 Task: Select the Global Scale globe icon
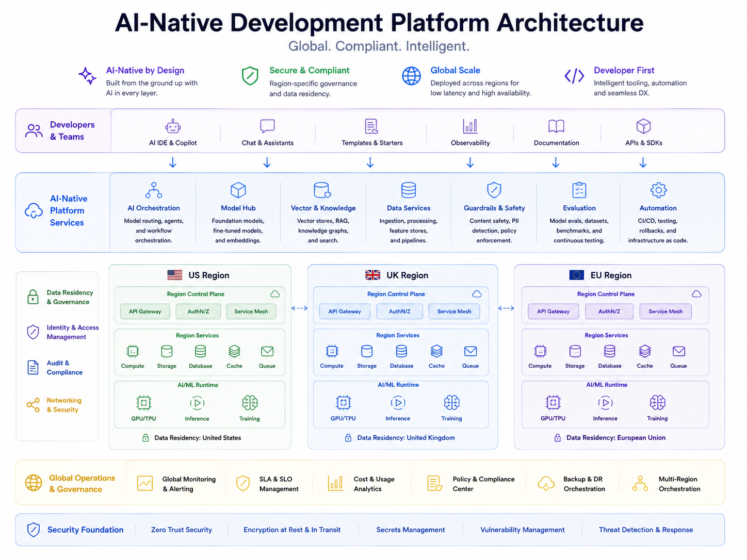411,76
